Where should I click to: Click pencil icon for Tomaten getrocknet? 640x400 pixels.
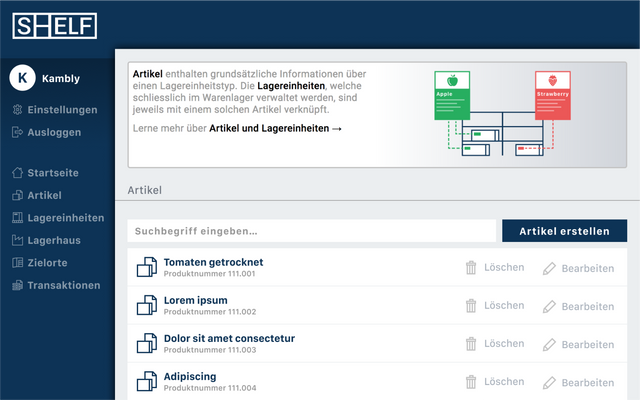point(549,268)
